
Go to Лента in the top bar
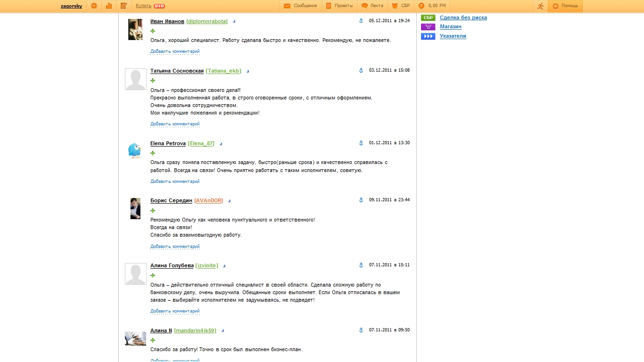[372, 6]
